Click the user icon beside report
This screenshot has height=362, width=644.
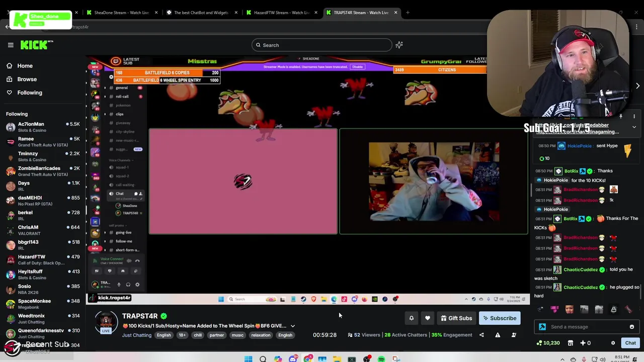514,335
